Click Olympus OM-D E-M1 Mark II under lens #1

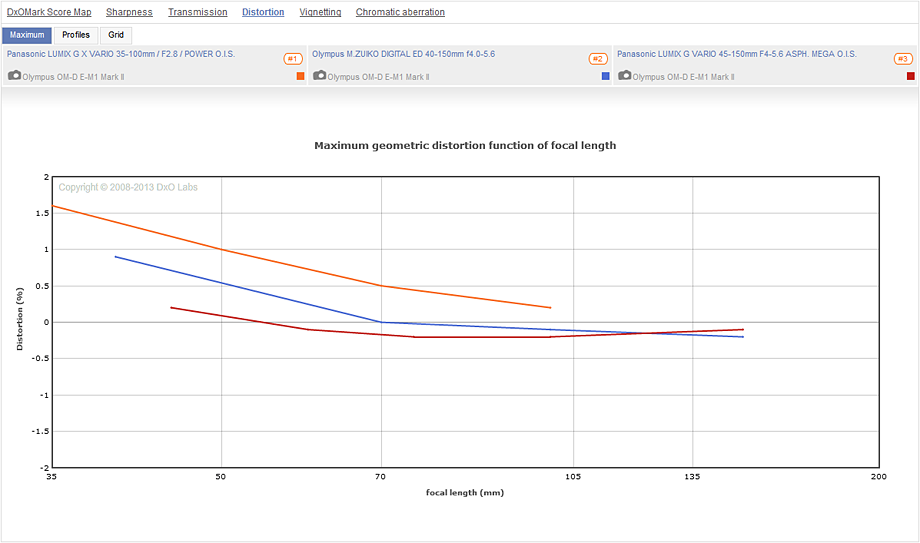(x=73, y=77)
